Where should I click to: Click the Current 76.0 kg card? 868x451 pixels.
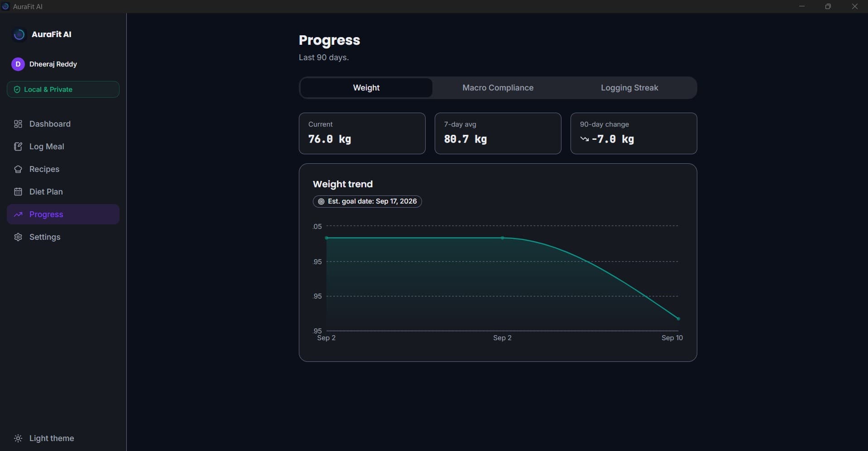point(362,133)
